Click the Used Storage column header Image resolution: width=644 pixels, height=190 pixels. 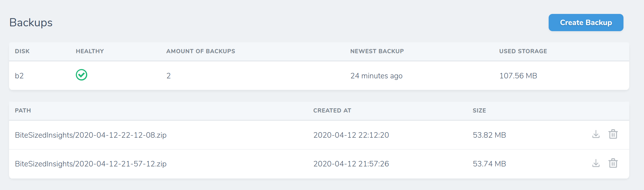click(523, 51)
